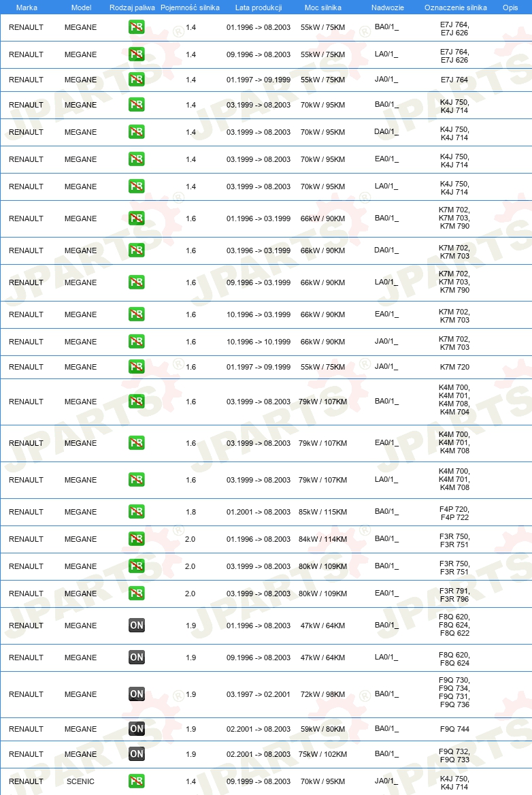Click the PB icon in the K4M 704 row

tap(136, 402)
